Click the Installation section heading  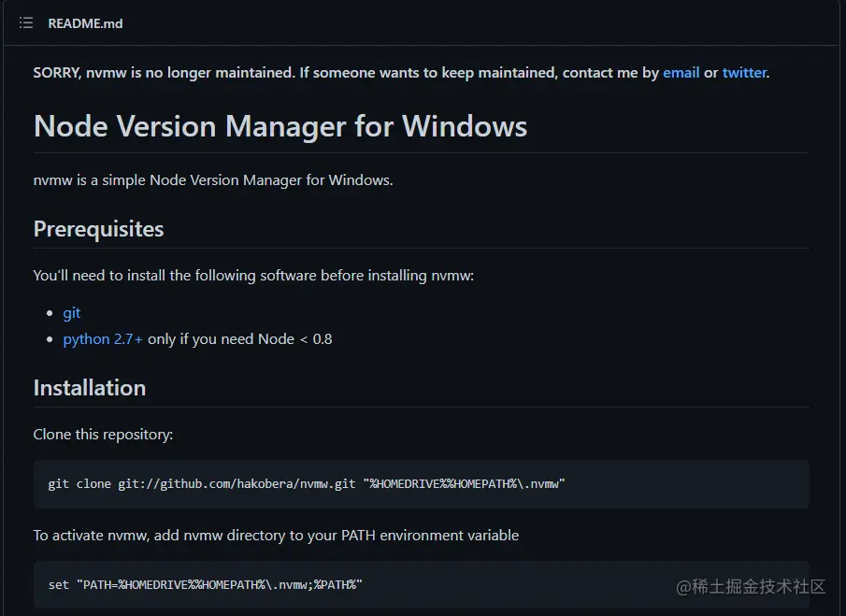coord(90,388)
